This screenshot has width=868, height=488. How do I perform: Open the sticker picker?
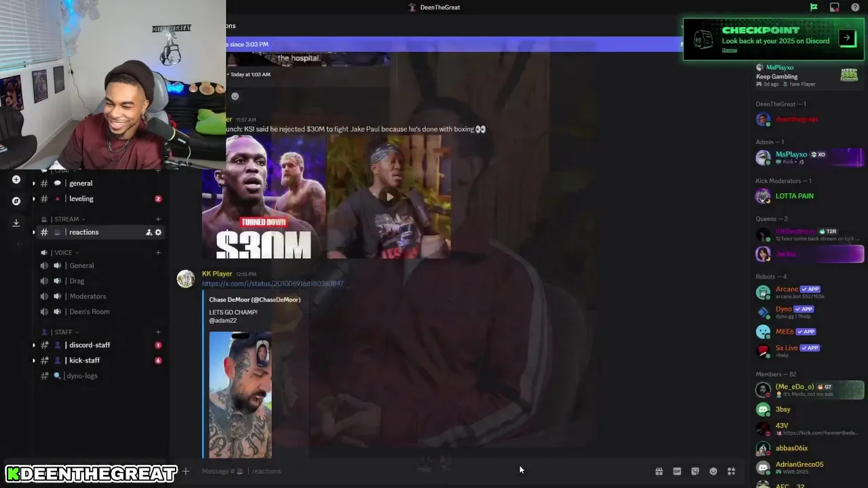[x=695, y=471]
